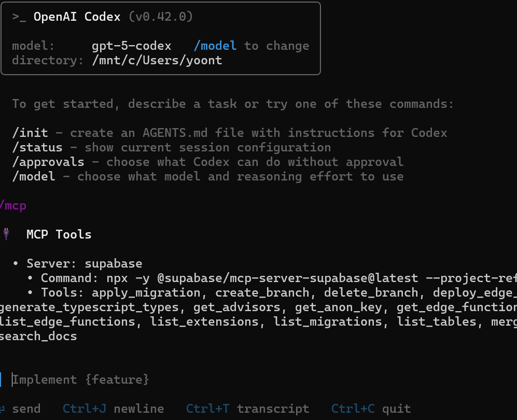
Task: Click the Ctrl+J newline shortcut hint
Action: [x=113, y=409]
